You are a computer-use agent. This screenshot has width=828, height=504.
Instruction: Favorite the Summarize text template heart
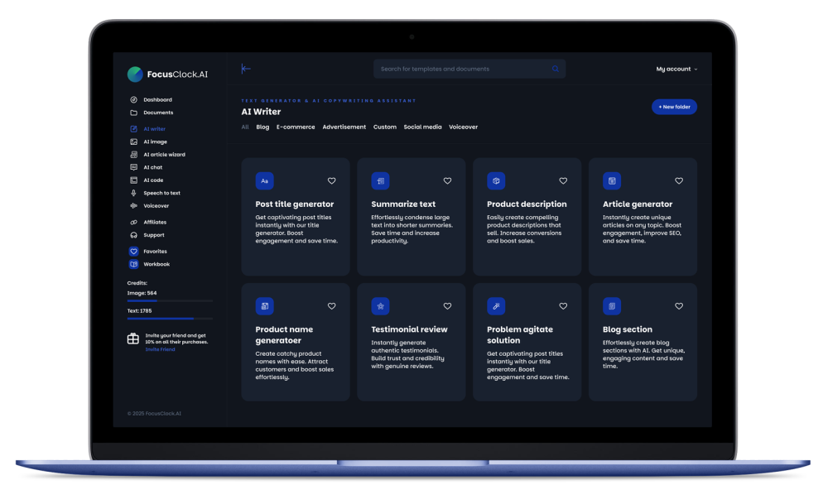pyautogui.click(x=447, y=180)
